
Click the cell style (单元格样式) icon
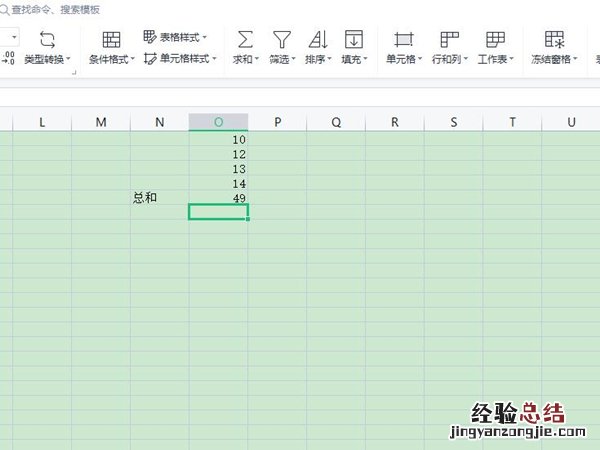150,59
